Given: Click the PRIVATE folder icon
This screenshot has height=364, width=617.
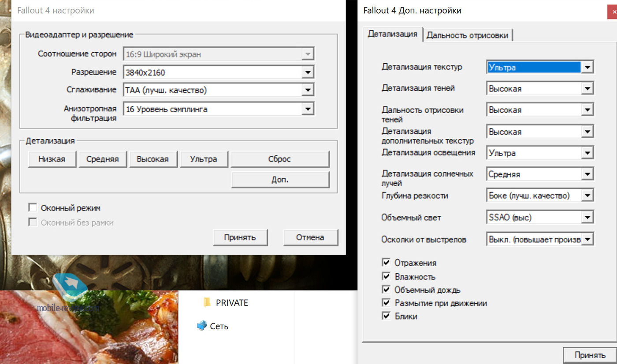Looking at the screenshot, I should tap(207, 302).
